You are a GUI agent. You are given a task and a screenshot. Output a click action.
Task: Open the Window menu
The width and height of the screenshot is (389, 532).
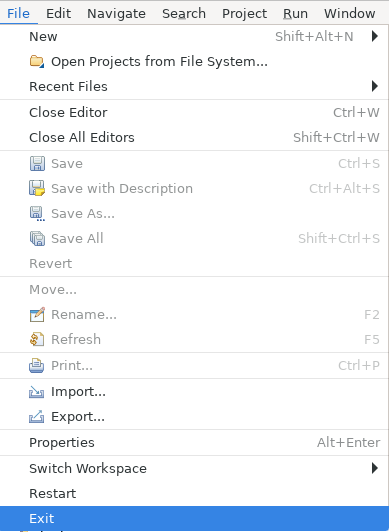(x=350, y=14)
